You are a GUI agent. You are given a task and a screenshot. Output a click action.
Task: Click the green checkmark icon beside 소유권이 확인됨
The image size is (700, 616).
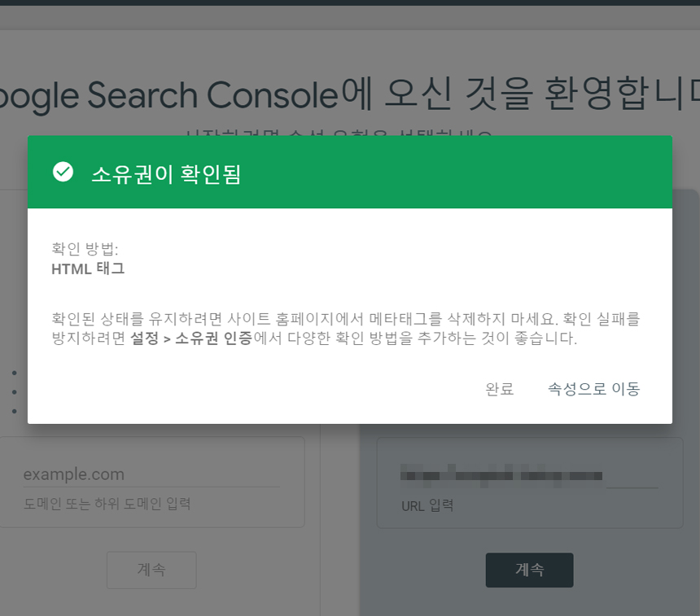point(63,172)
